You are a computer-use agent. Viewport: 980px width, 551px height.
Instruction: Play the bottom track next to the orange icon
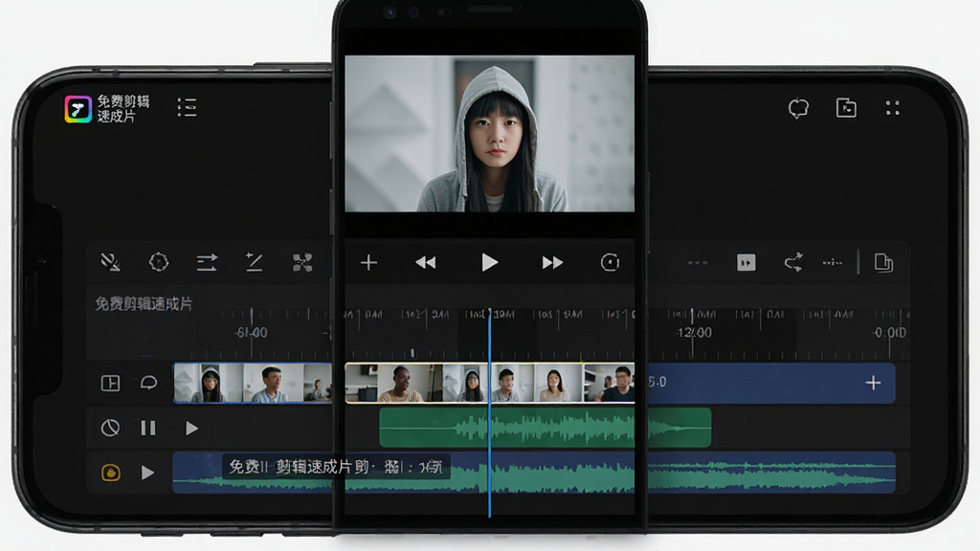(147, 473)
